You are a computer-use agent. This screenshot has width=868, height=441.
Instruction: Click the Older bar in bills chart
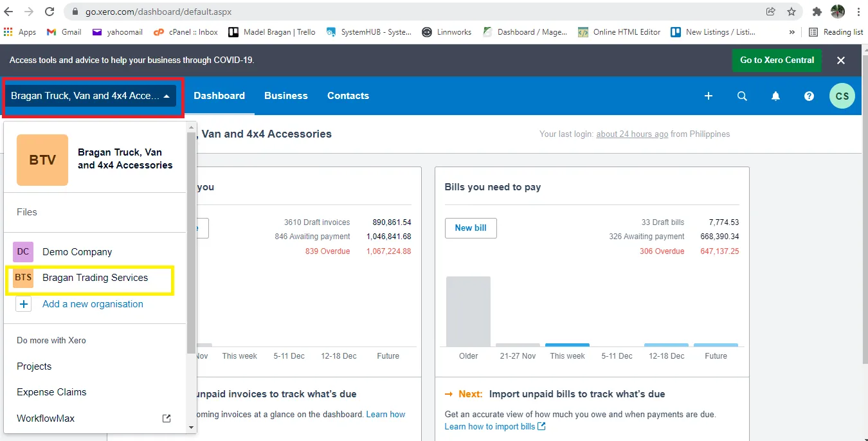pyautogui.click(x=468, y=312)
